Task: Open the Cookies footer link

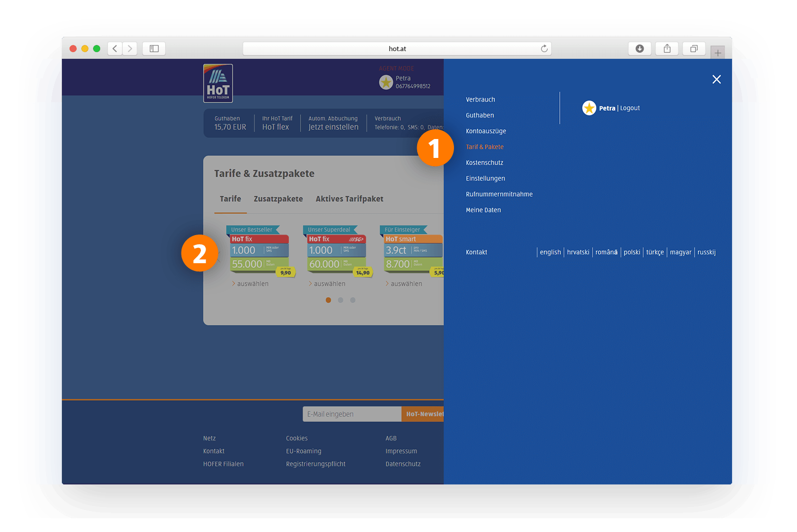Action: (297, 438)
